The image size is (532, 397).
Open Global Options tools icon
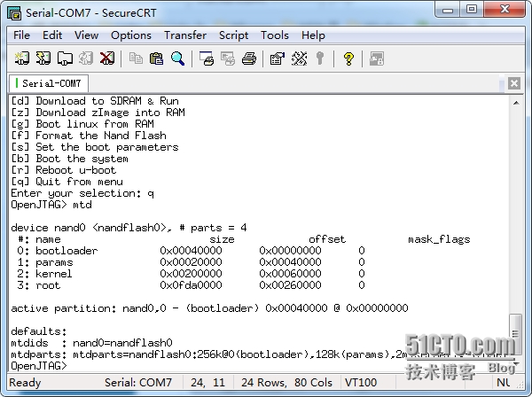point(299,58)
